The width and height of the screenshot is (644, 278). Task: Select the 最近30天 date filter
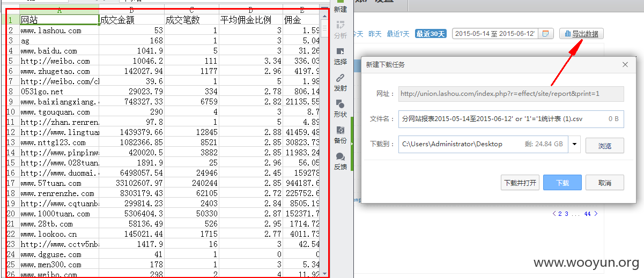[431, 34]
